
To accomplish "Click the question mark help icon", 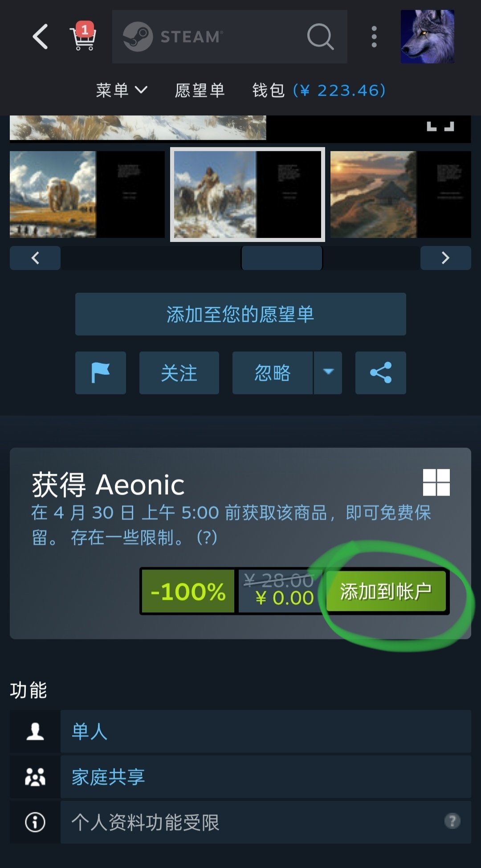I will tap(452, 821).
